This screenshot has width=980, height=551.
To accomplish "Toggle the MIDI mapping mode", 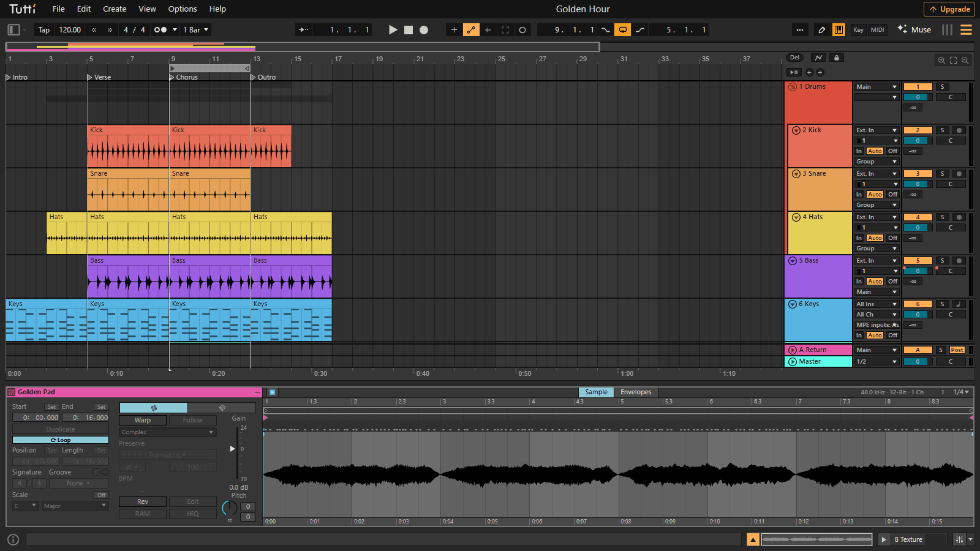I will [878, 29].
